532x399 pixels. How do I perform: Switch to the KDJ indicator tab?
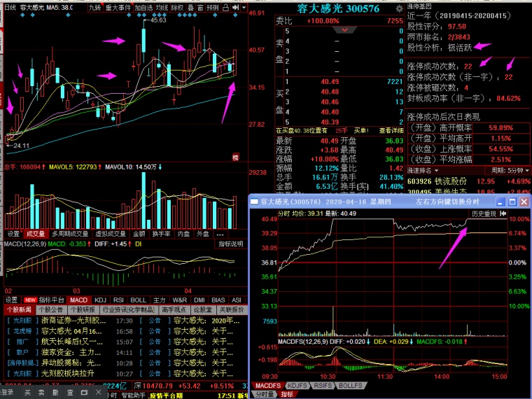click(100, 300)
